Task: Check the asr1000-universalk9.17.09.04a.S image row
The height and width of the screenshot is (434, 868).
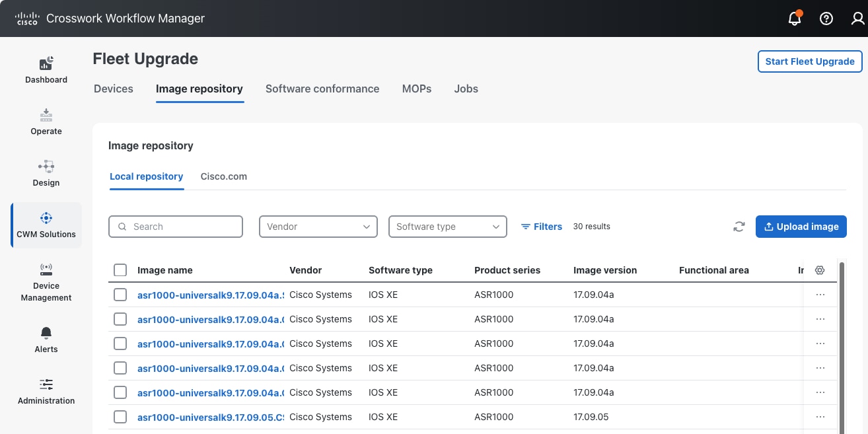Action: pyautogui.click(x=120, y=295)
